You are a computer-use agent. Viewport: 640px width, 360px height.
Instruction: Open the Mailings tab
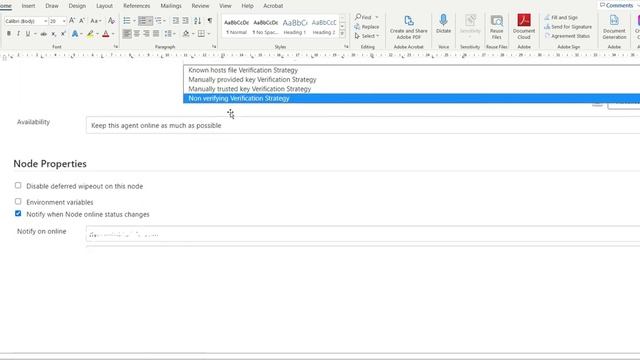(x=171, y=6)
